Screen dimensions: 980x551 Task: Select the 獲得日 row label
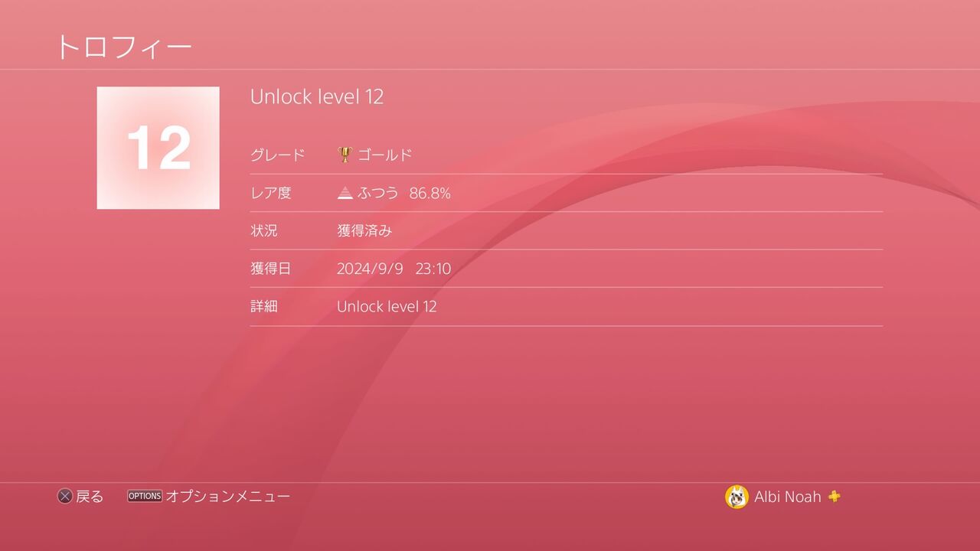(271, 269)
